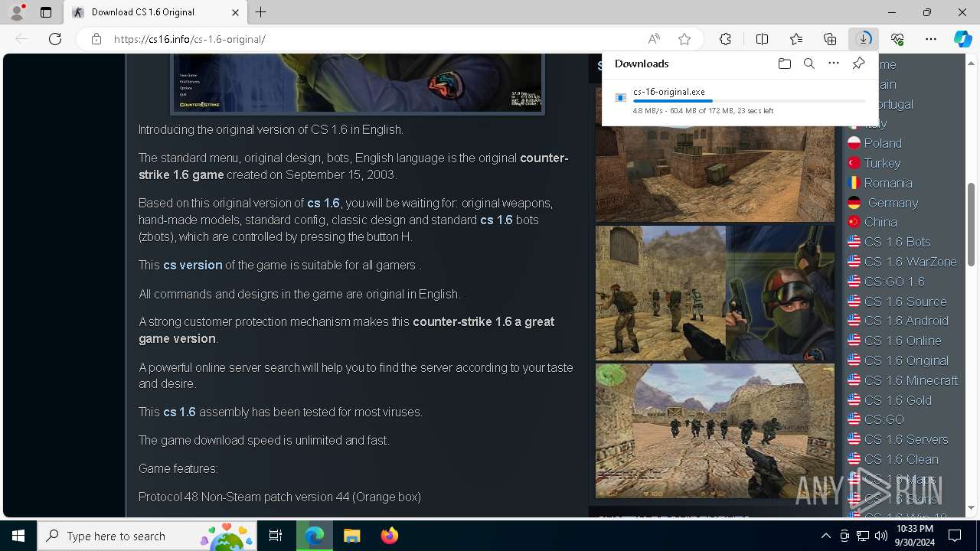Open the Collections icon
Screen dimensions: 980x551
coord(830,39)
